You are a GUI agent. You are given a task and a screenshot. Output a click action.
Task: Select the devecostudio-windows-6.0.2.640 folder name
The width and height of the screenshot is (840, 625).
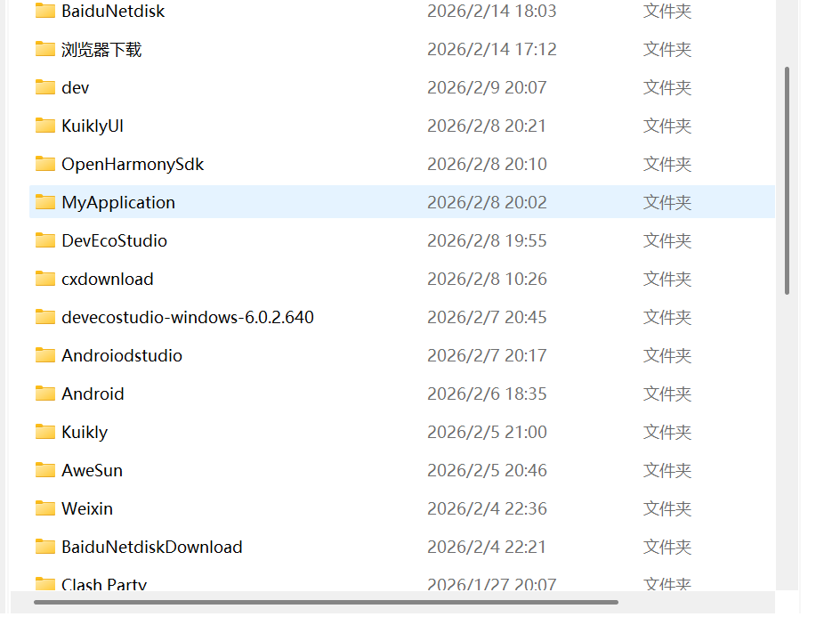click(x=188, y=317)
